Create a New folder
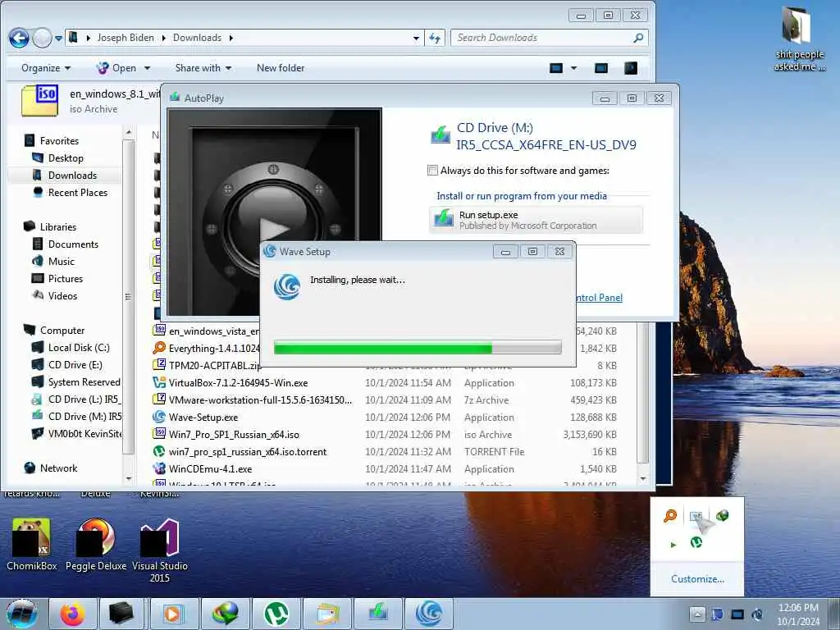 pyautogui.click(x=281, y=68)
